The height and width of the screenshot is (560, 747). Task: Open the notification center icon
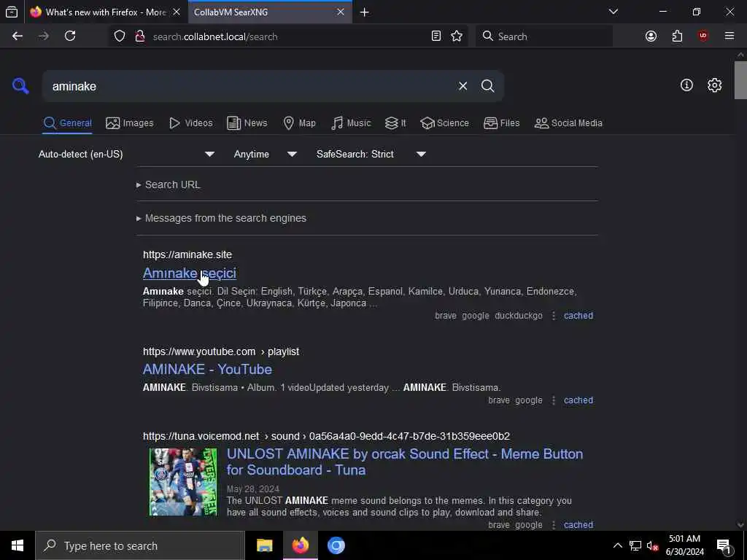coord(724,545)
